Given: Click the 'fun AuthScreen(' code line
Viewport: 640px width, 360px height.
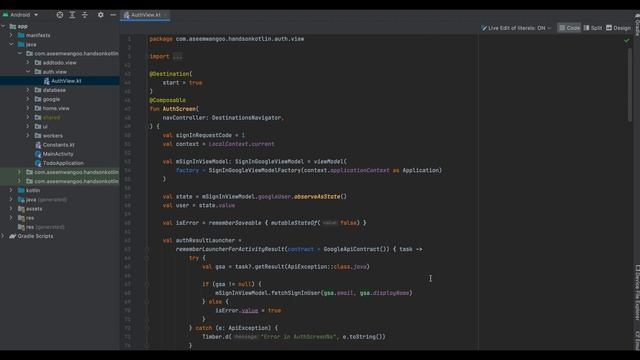Looking at the screenshot, I should (174, 109).
